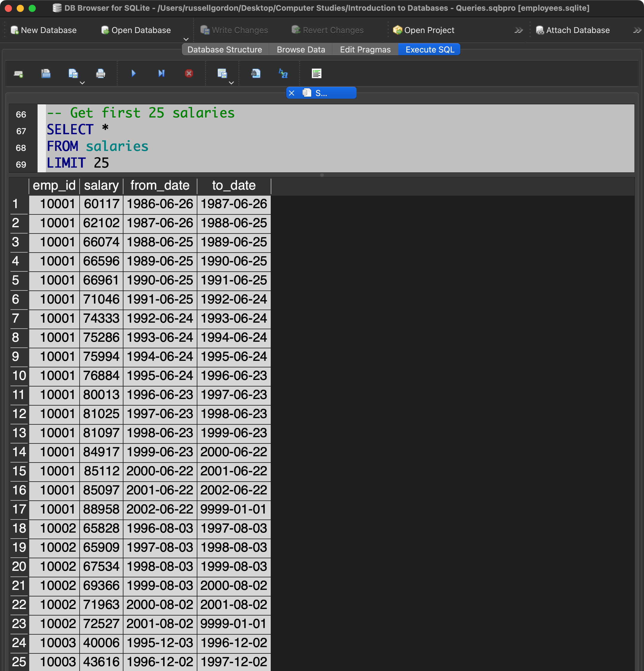Stop execution with red icon
This screenshot has width=644, height=671.
pyautogui.click(x=188, y=74)
